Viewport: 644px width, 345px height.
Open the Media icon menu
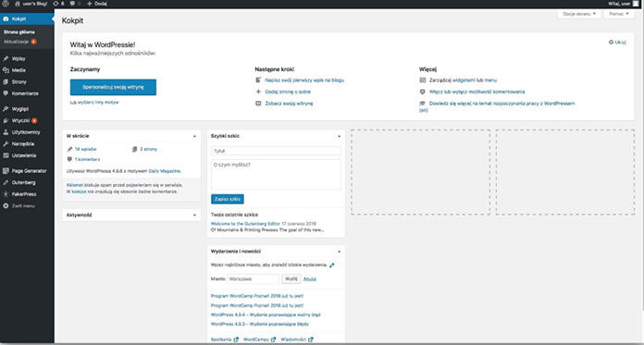tap(6, 70)
